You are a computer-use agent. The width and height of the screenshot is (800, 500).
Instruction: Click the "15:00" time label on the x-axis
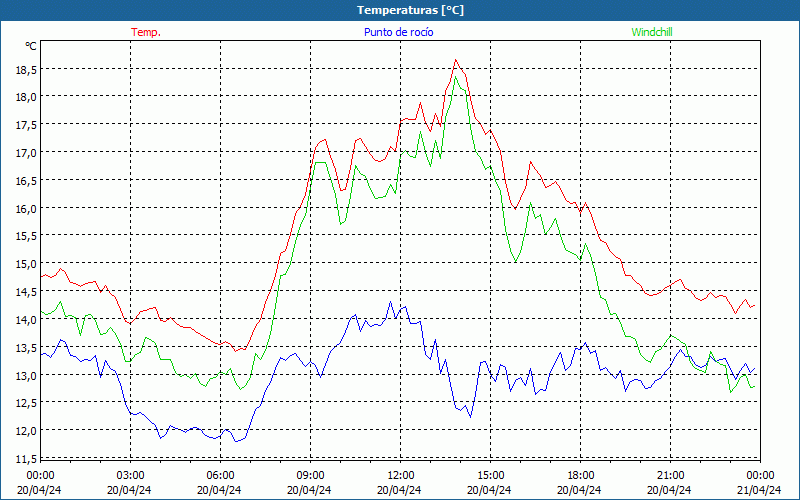coord(490,476)
